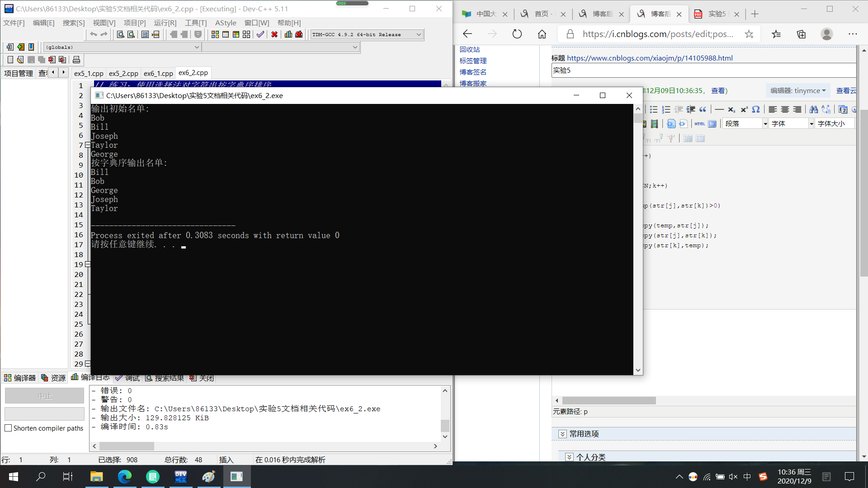Click the red X stop execution icon

274,34
